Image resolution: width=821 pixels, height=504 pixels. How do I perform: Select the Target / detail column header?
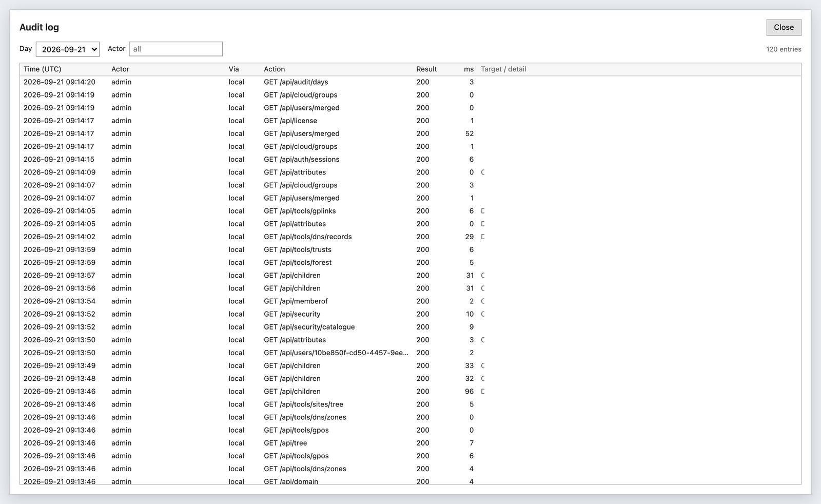point(503,69)
